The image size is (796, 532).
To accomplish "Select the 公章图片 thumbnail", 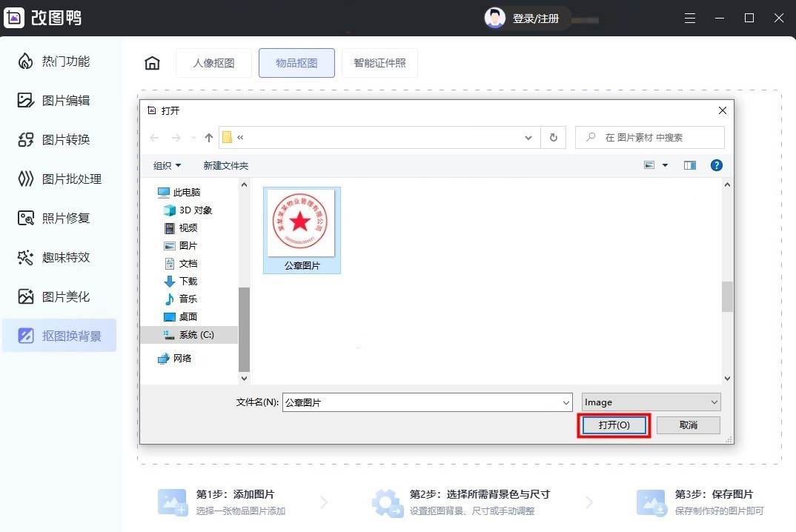I will [x=301, y=224].
